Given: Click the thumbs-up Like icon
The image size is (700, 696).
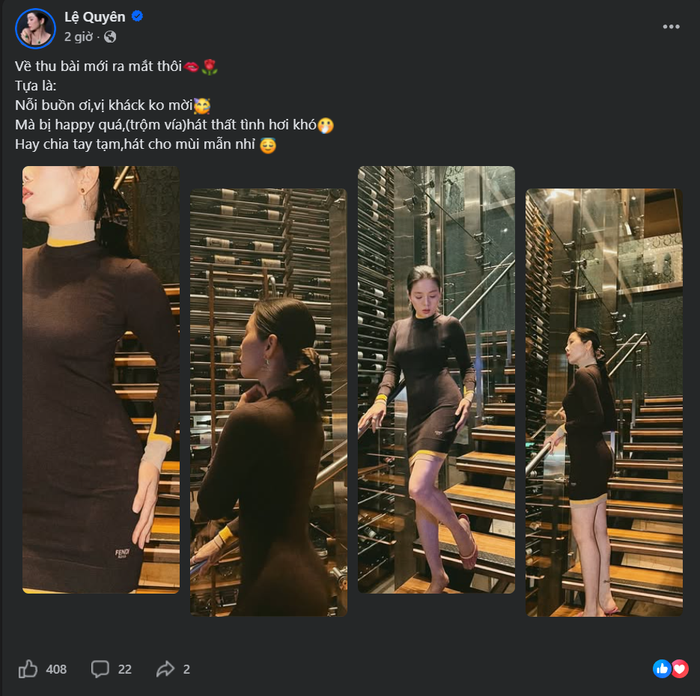Looking at the screenshot, I should tap(28, 669).
